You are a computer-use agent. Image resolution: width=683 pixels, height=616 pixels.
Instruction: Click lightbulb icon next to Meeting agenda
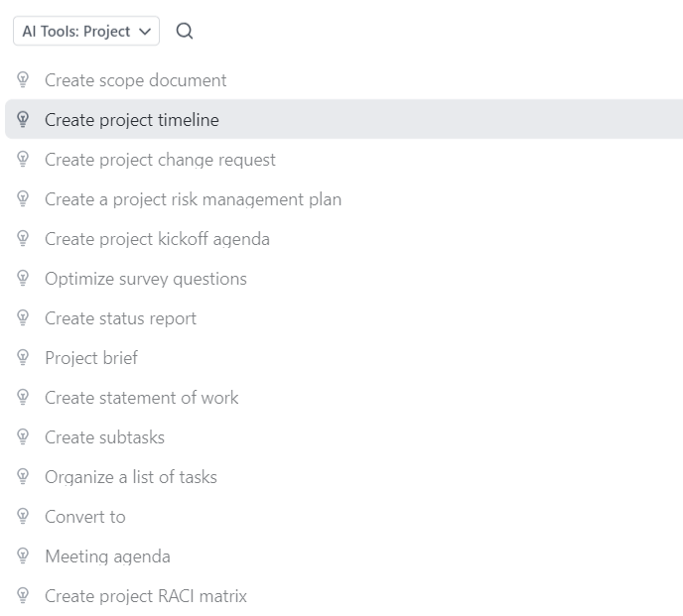click(x=23, y=555)
